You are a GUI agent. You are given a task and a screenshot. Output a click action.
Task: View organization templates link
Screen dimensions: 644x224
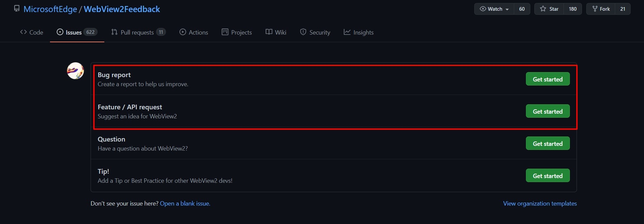(x=540, y=204)
